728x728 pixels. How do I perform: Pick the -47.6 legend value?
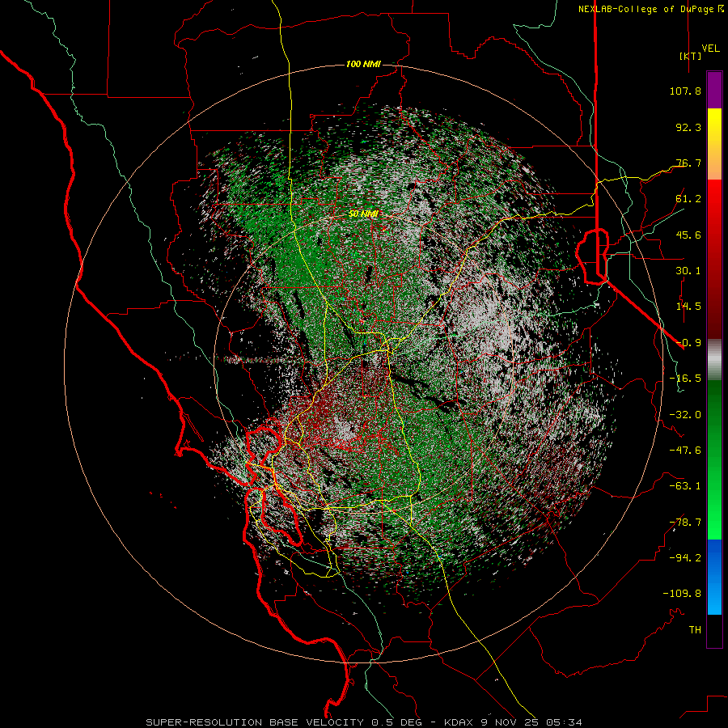click(685, 451)
